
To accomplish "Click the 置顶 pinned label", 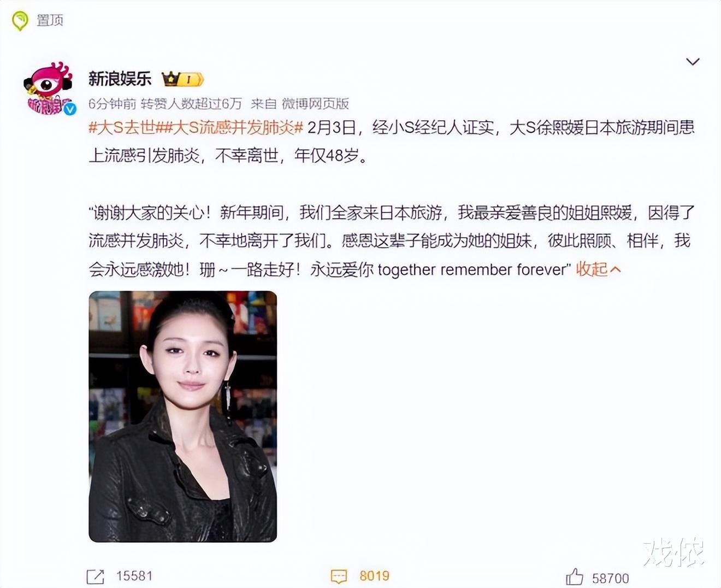I will point(50,20).
